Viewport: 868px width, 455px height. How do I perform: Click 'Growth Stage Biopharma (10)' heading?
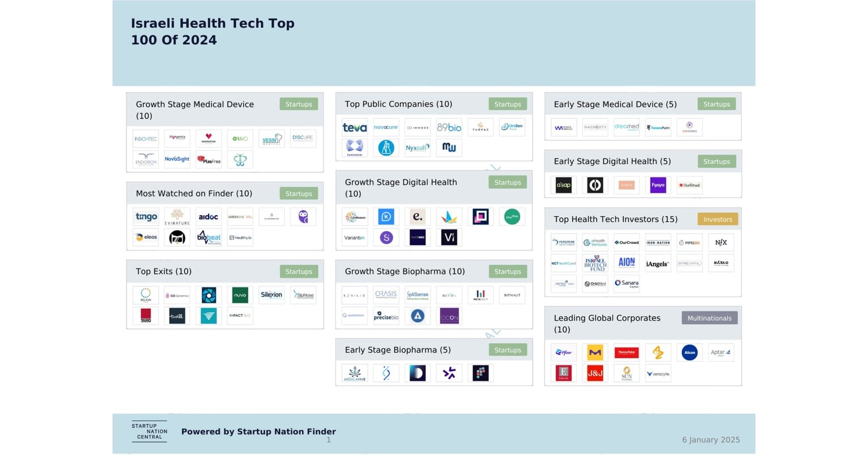[405, 272]
